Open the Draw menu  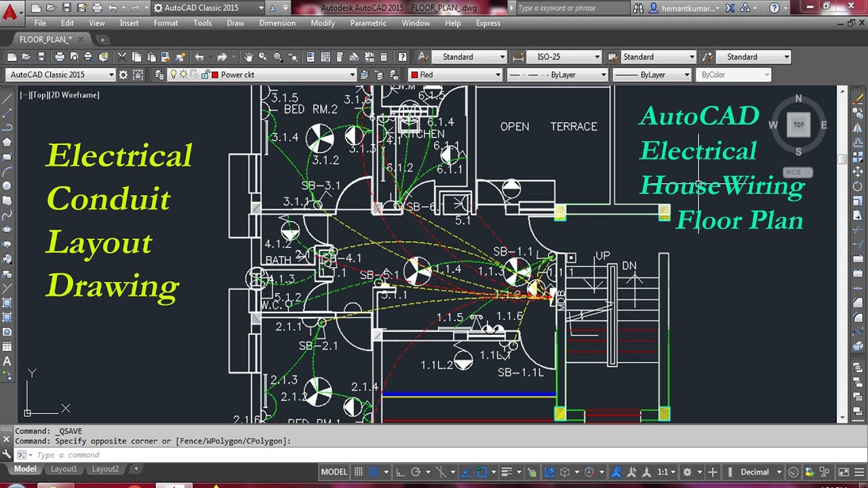(235, 23)
